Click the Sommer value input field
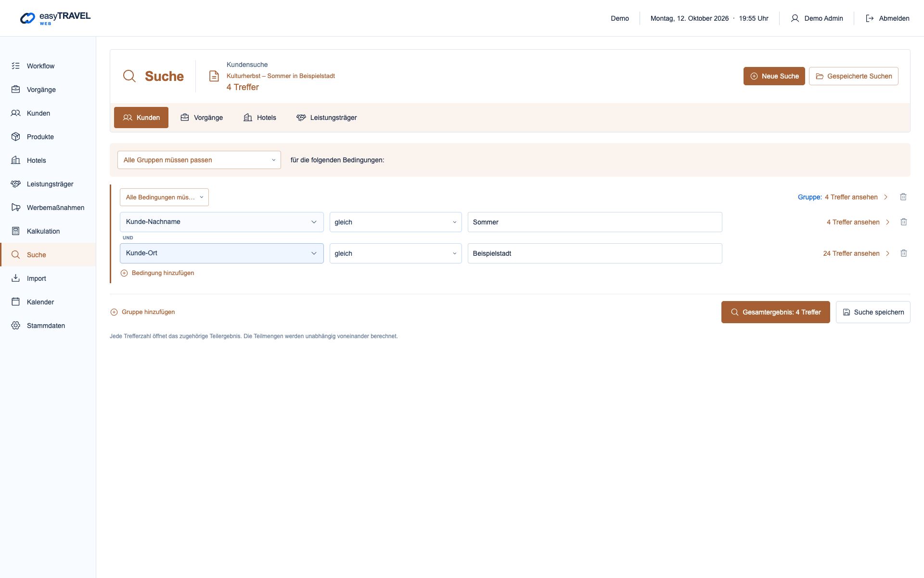 point(595,222)
